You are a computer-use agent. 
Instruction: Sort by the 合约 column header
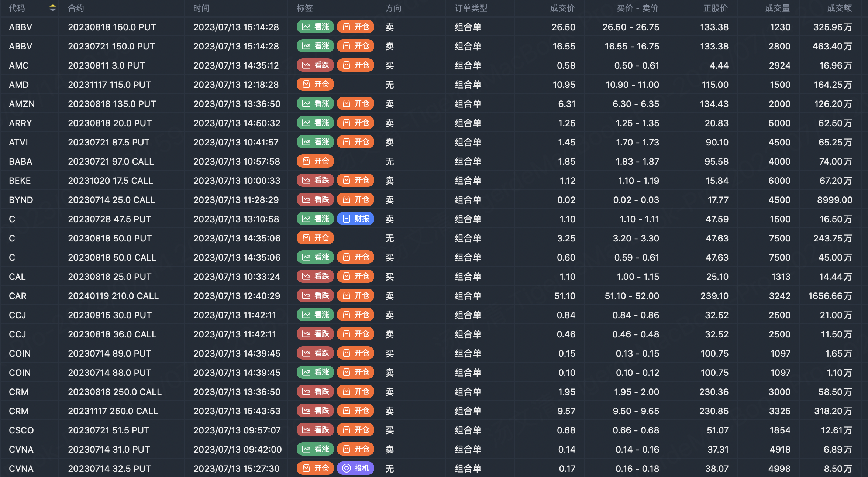[76, 8]
